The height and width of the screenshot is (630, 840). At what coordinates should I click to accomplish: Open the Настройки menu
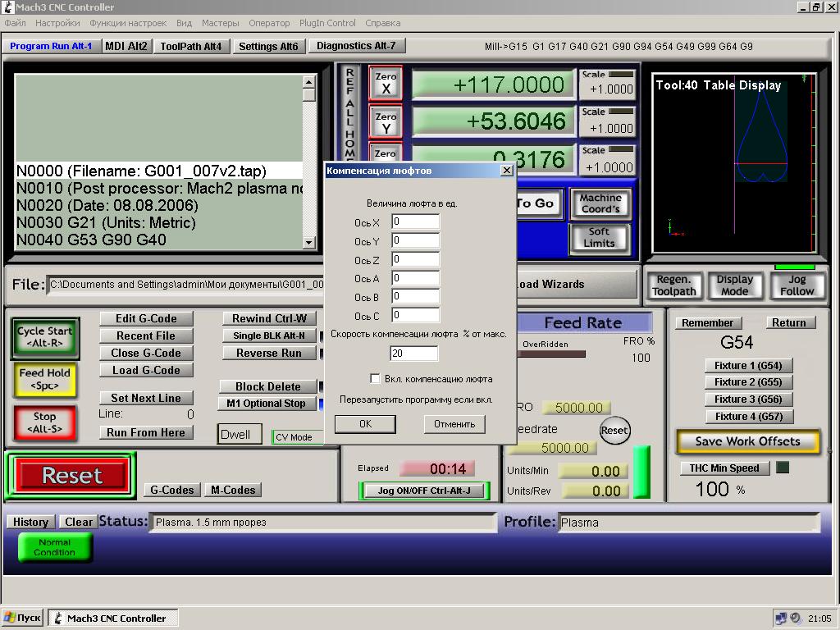(57, 23)
